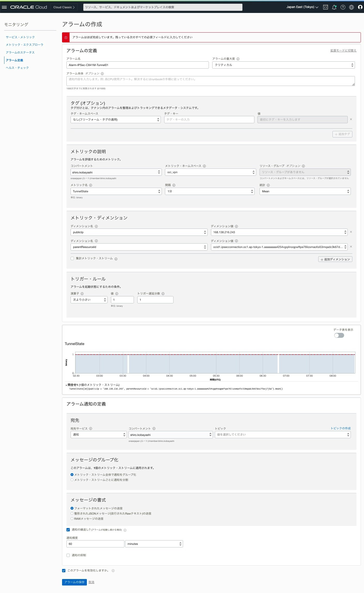Click the アラームの保存 button
Screen dimensions: 364x593
(74, 582)
